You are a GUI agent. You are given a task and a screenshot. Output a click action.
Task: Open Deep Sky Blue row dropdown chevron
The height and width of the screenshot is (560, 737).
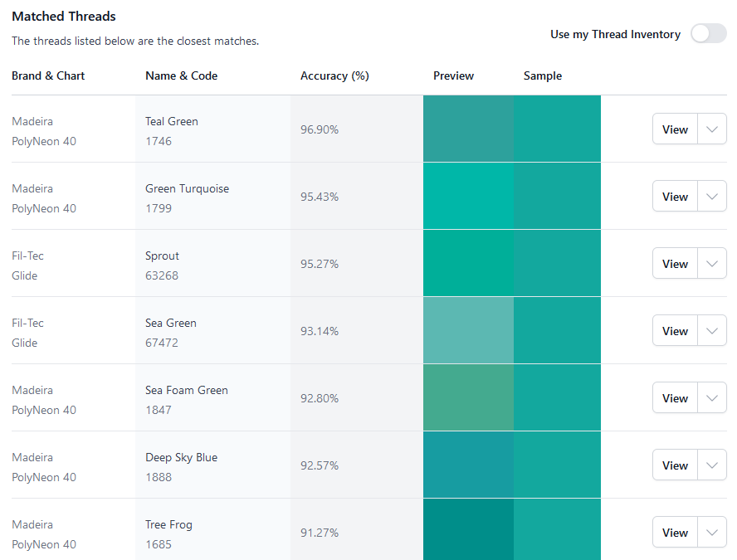[712, 465]
